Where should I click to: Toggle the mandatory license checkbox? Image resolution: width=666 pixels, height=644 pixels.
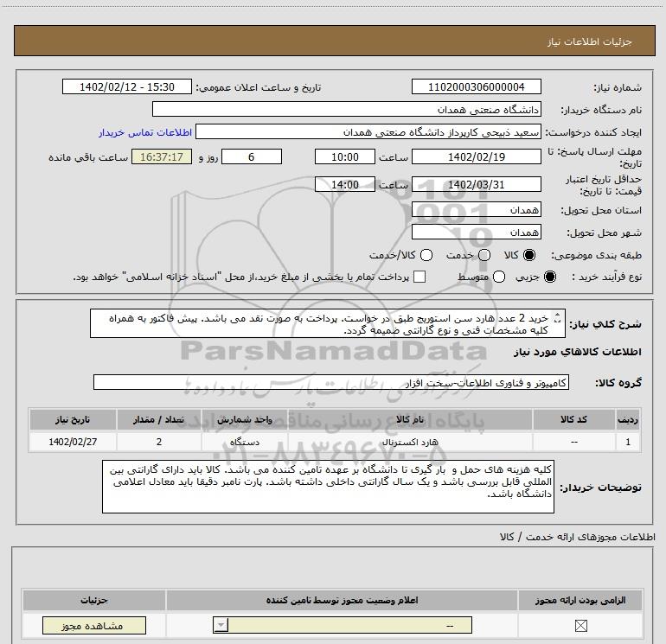point(580,625)
